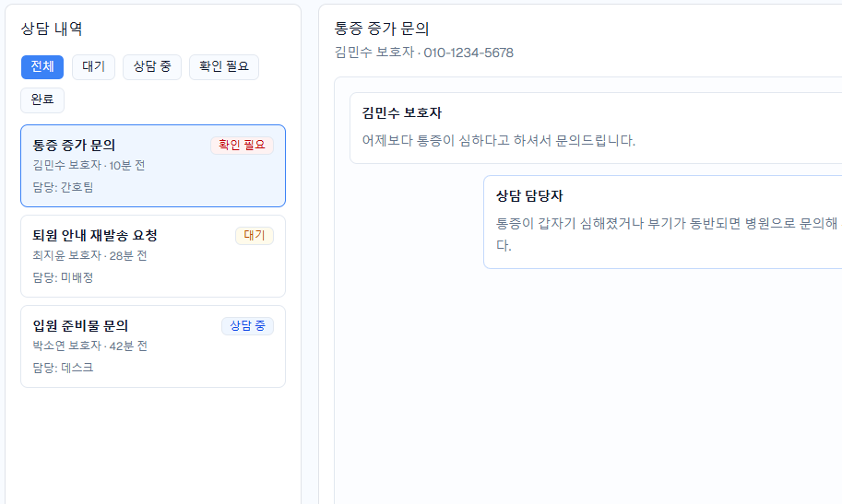This screenshot has width=842, height=504.
Task: Click the 상담 내역 panel heading
Action: click(x=52, y=29)
